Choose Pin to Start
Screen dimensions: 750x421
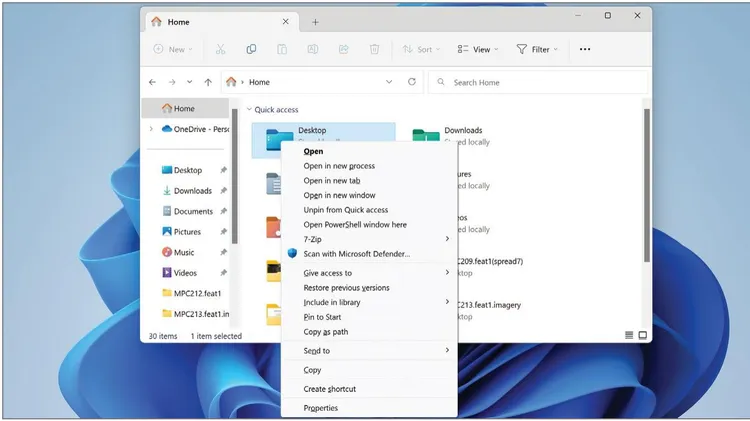[x=370, y=317]
